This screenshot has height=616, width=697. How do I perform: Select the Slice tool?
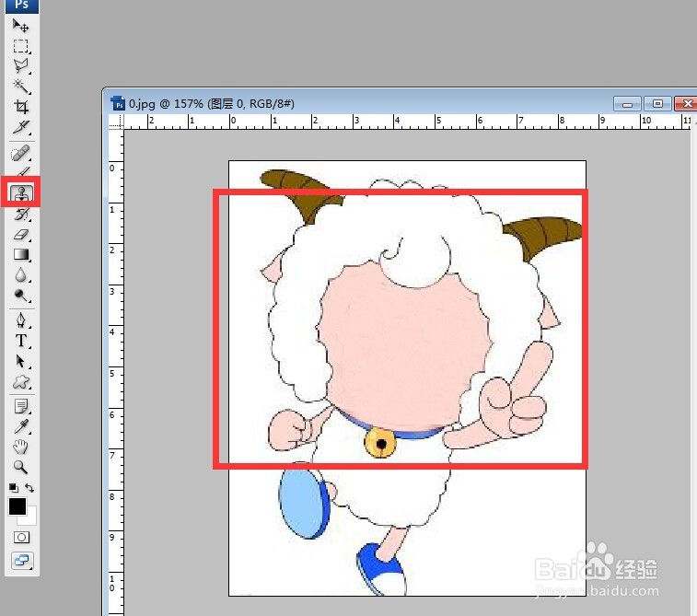pyautogui.click(x=20, y=127)
